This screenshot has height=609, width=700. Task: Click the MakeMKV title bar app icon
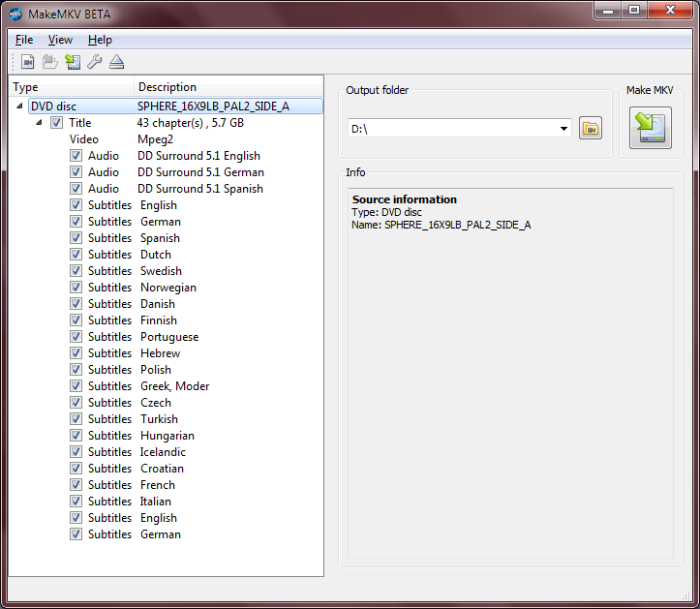pos(15,15)
